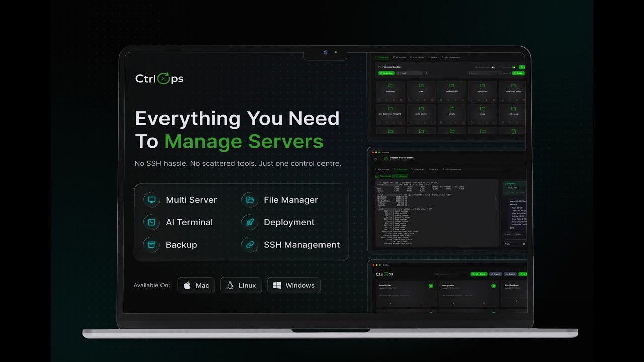This screenshot has height=362, width=644.
Task: Open Infra Details tab in woofter-development window
Action: (x=418, y=169)
